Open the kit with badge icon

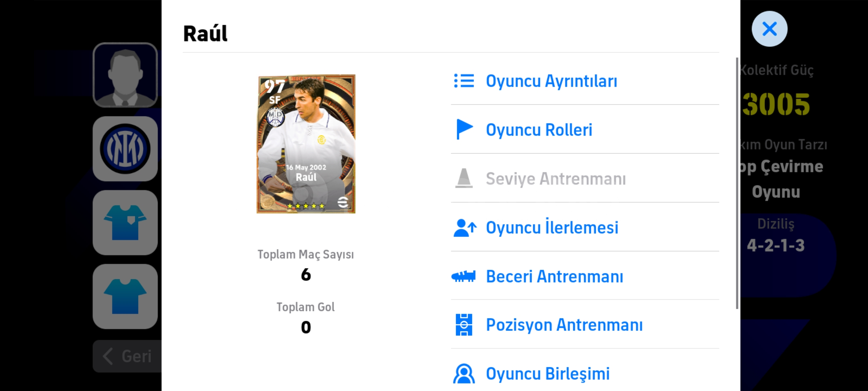(x=125, y=223)
